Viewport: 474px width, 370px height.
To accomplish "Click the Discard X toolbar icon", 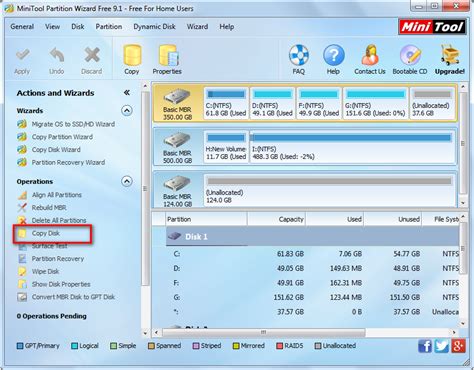I will pos(92,55).
